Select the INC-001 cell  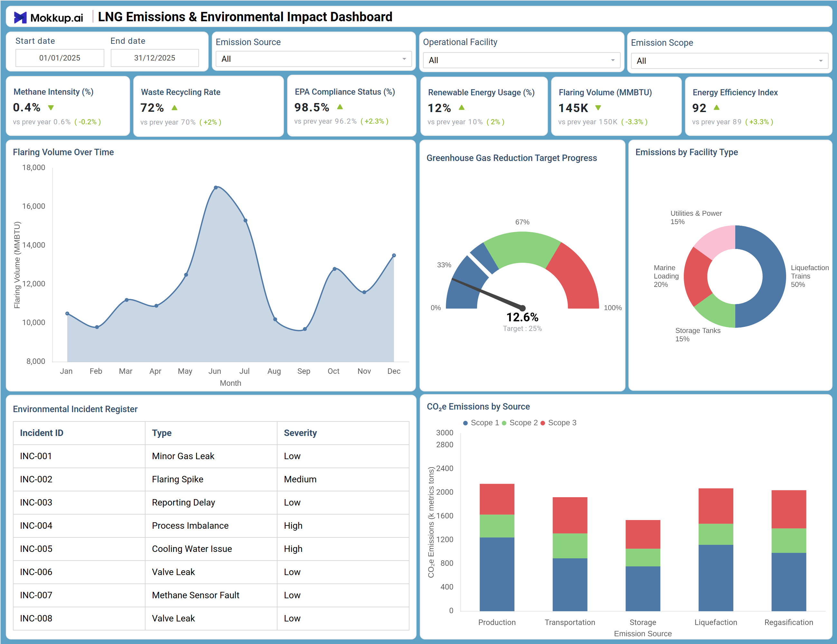tap(79, 456)
